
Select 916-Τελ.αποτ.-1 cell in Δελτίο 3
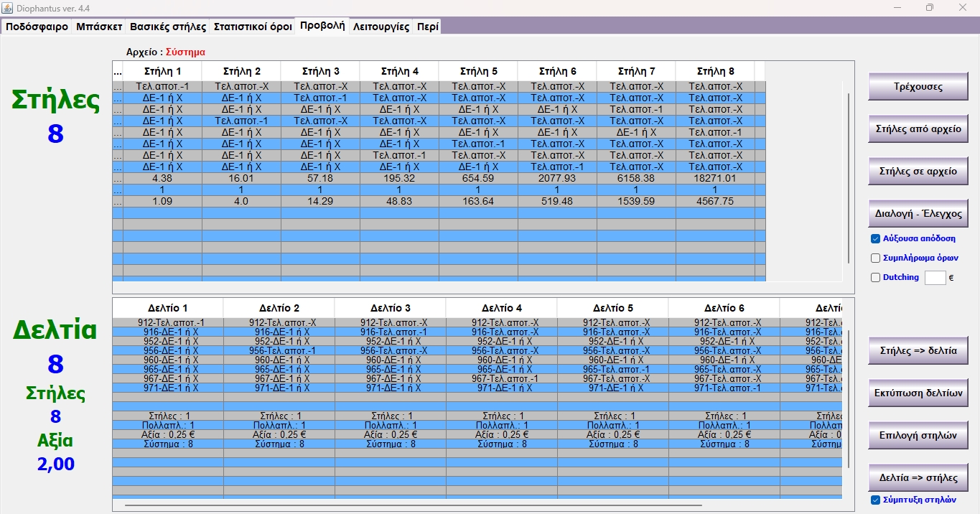point(390,332)
